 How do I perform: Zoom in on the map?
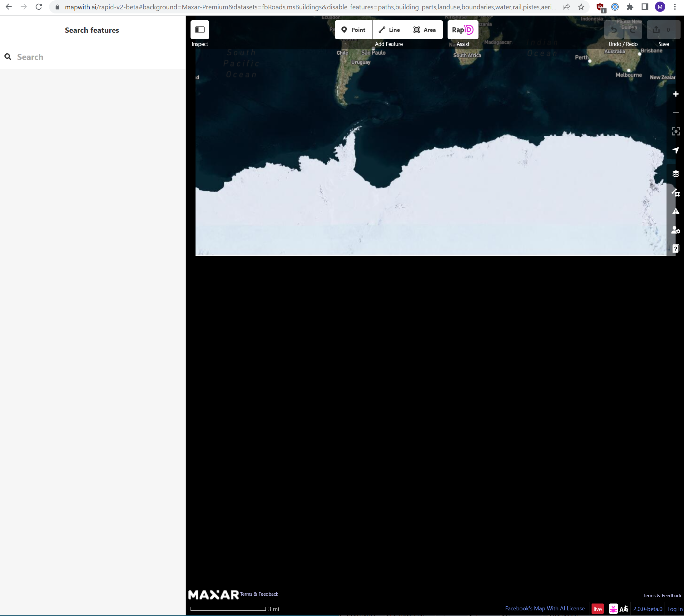676,94
